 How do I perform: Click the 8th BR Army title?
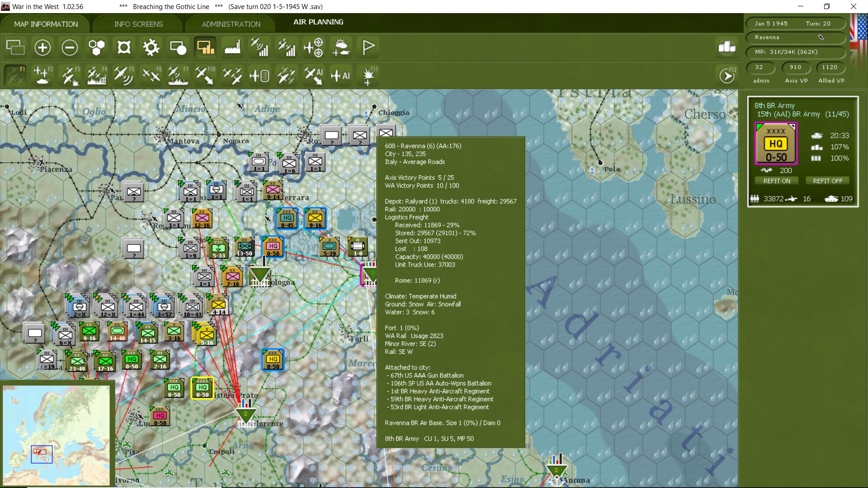774,105
